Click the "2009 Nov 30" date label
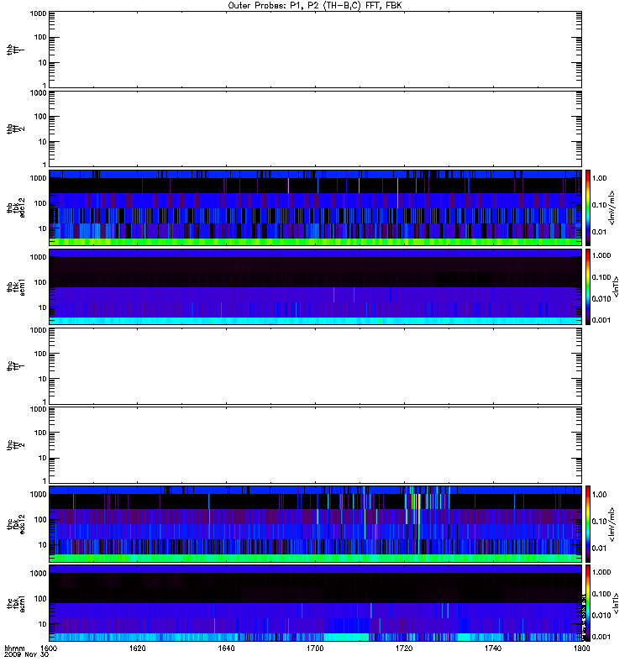This screenshot has height=672, width=630. pos(27,654)
